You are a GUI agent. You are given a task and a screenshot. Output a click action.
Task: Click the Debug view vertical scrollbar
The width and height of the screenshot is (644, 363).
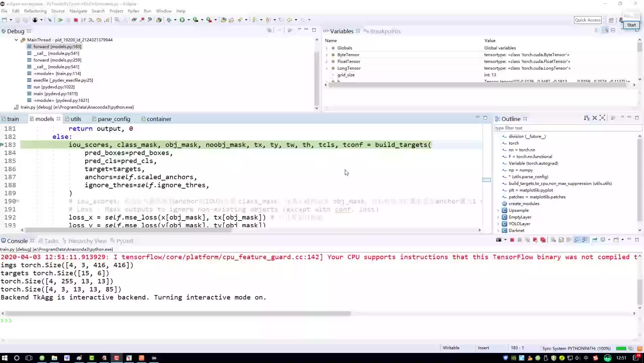[316, 78]
